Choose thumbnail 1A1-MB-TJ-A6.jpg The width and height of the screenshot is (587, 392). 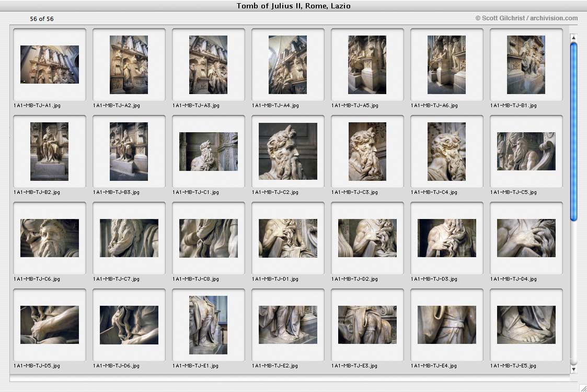point(446,64)
